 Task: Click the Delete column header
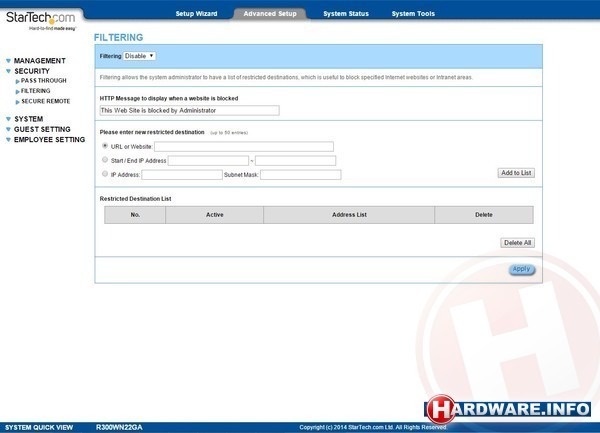484,215
